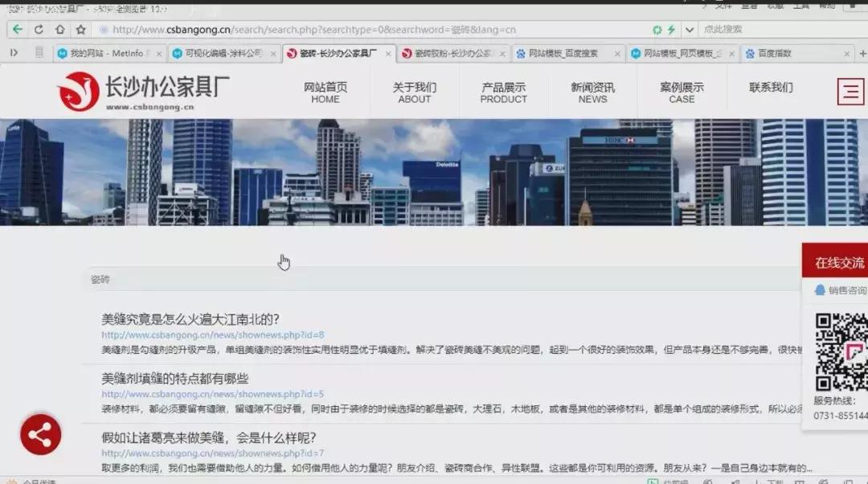Open the browser home page icon
The width and height of the screenshot is (868, 484).
59,28
